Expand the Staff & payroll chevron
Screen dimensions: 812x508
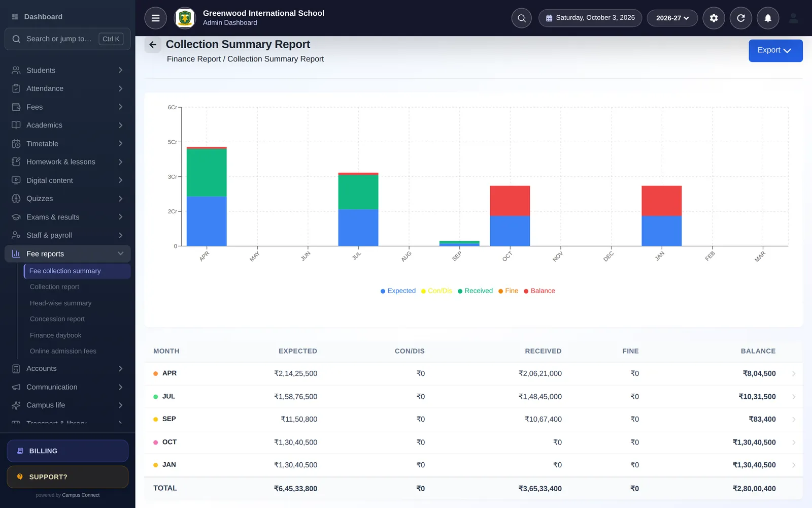120,235
